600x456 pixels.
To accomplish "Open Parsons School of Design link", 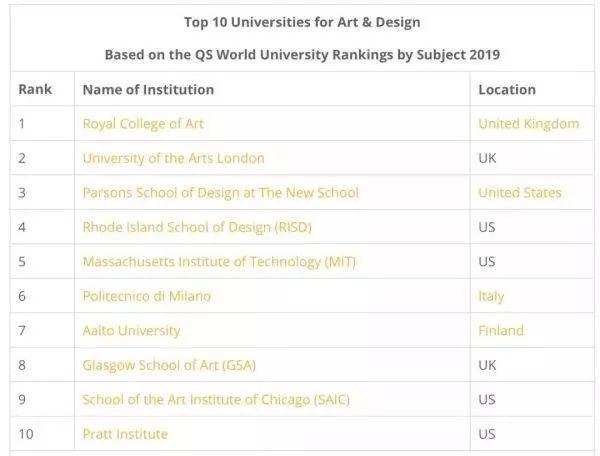I will [220, 193].
